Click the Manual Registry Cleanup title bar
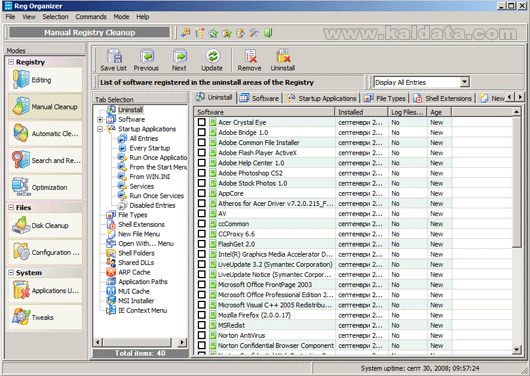Screen dimensions: 530x376 tap(90, 32)
